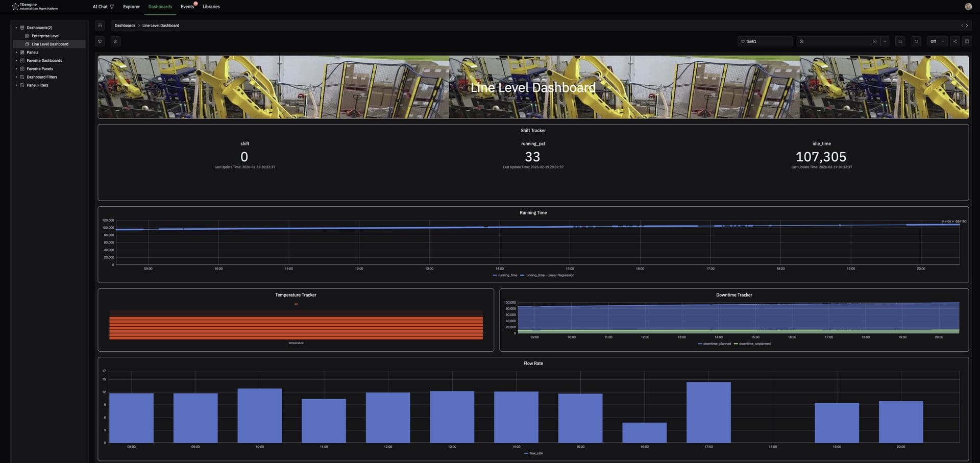Collapse the left sidebar panel icon
This screenshot has width=980, height=463.
(100, 26)
